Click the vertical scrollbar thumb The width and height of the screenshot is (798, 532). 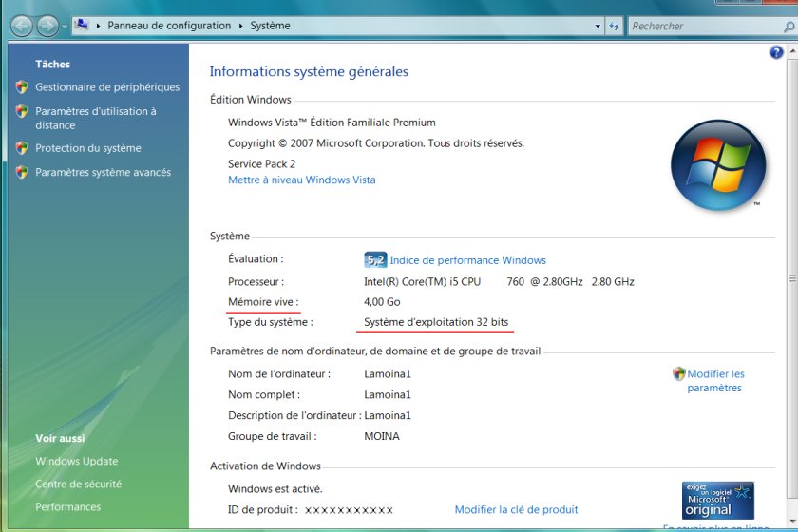tap(792, 278)
